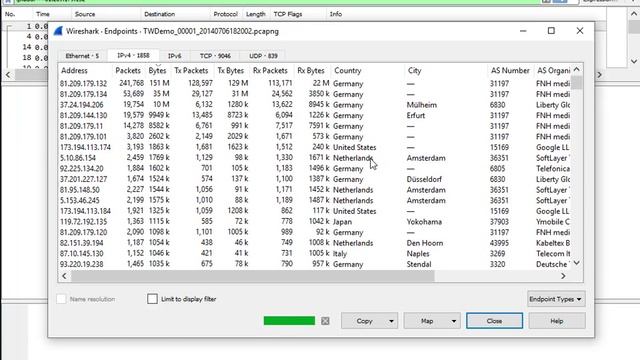Sort by the Bytes column header
Viewport: 640px width, 360px height.
158,71
